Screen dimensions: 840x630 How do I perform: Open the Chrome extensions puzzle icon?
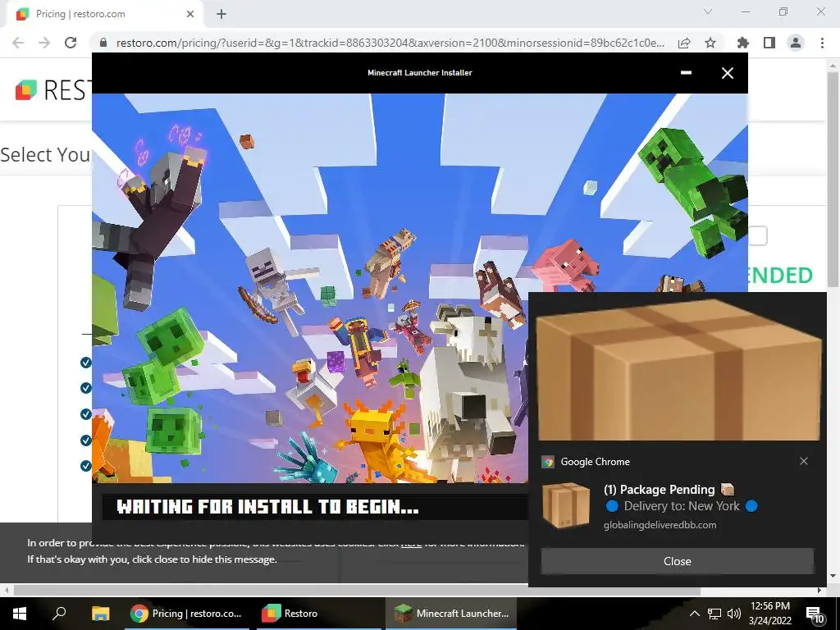743,43
